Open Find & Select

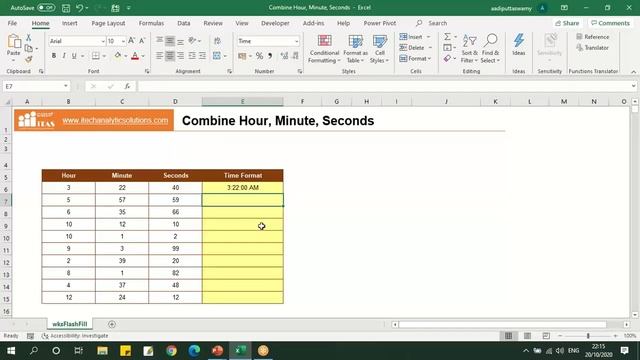(x=490, y=49)
